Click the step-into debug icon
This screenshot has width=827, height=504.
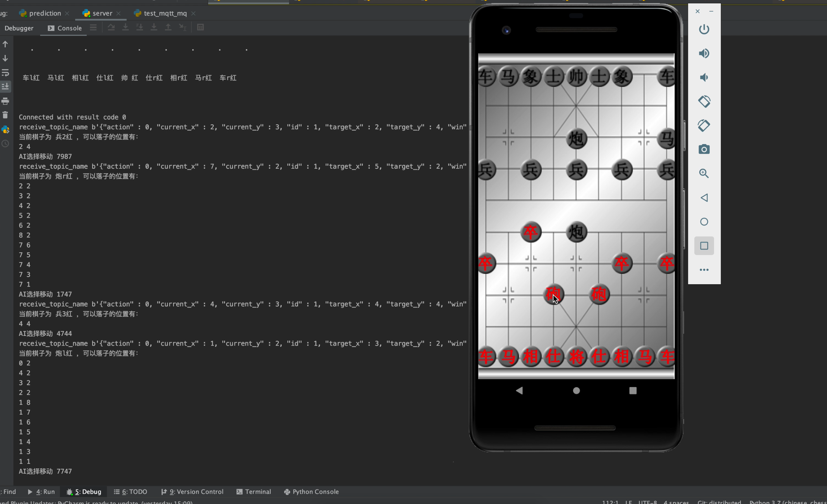pyautogui.click(x=126, y=28)
